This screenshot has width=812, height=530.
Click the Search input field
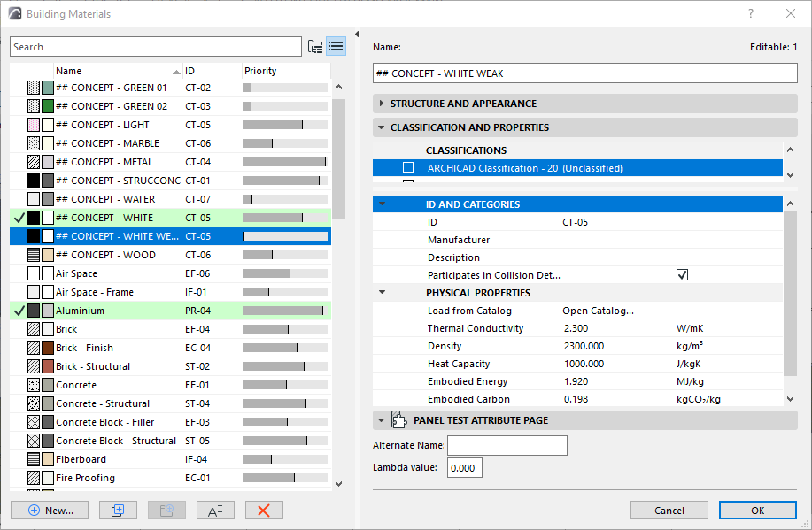point(155,47)
